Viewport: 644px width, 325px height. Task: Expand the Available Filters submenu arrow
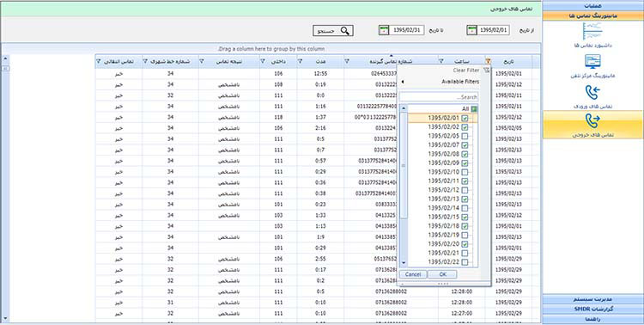point(403,82)
